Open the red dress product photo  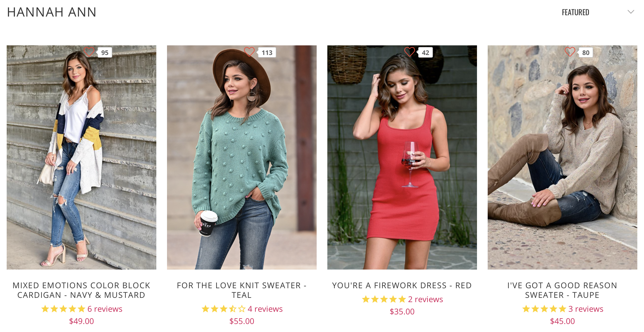coord(402,157)
